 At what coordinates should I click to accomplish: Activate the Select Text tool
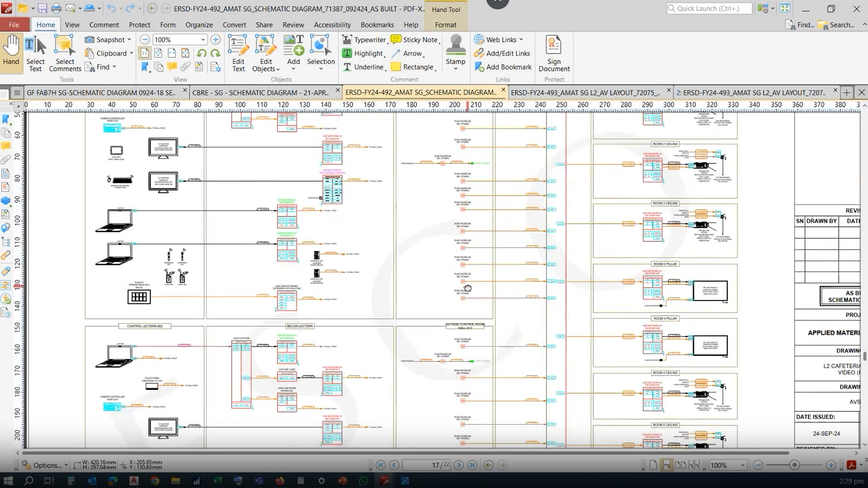[35, 53]
